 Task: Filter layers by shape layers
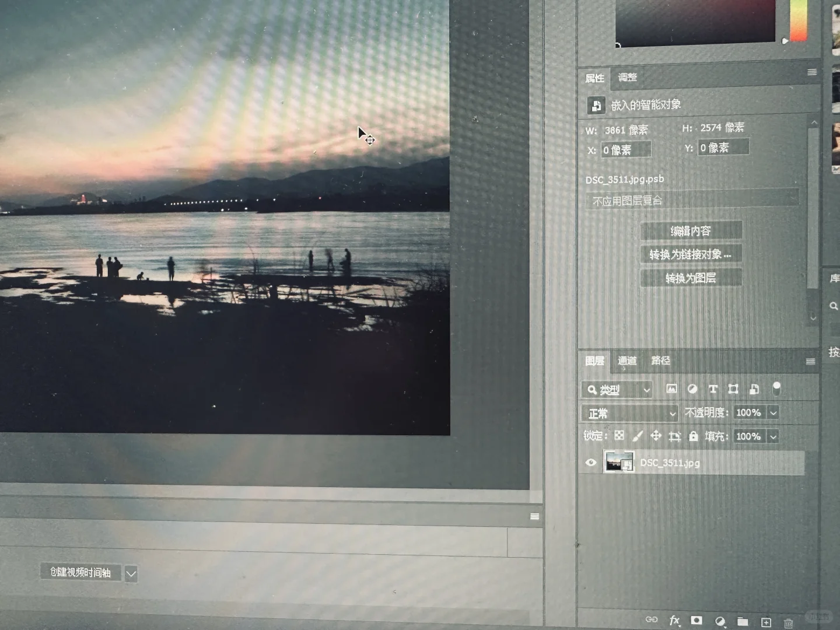[733, 389]
